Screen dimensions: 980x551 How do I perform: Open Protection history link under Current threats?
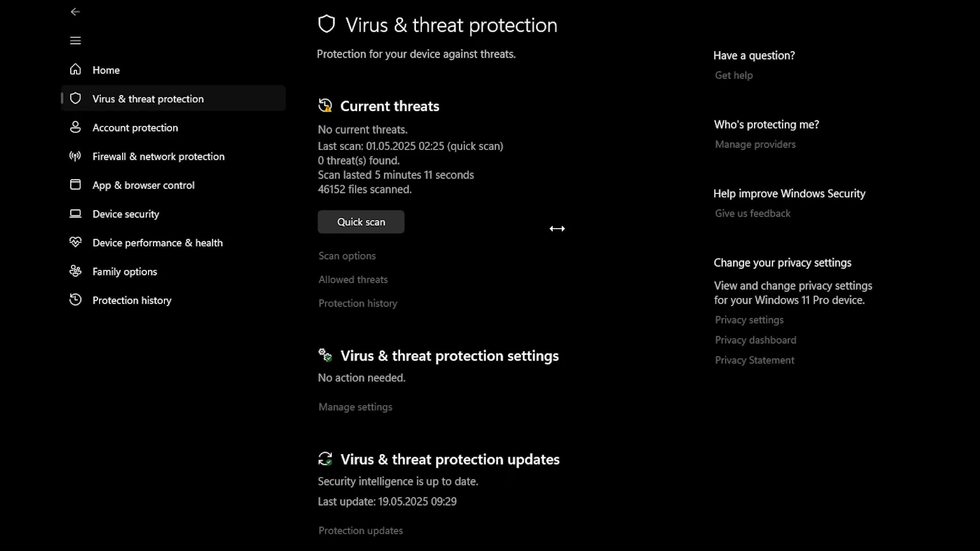click(x=358, y=304)
